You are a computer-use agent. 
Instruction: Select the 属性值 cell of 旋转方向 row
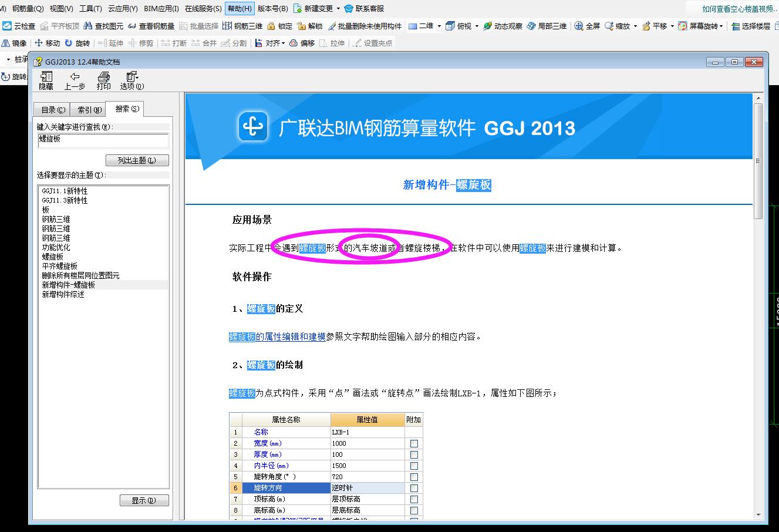367,488
